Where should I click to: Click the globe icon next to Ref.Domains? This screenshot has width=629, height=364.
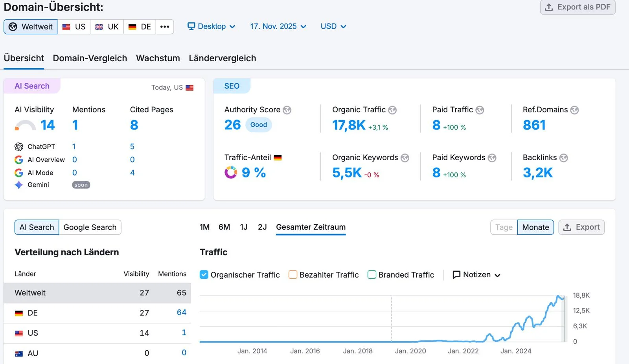tap(574, 110)
